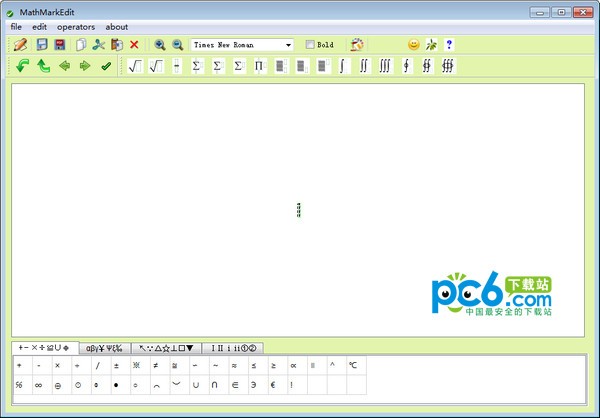600x418 pixels.
Task: Insert a product (Π) operator
Action: pos(259,66)
